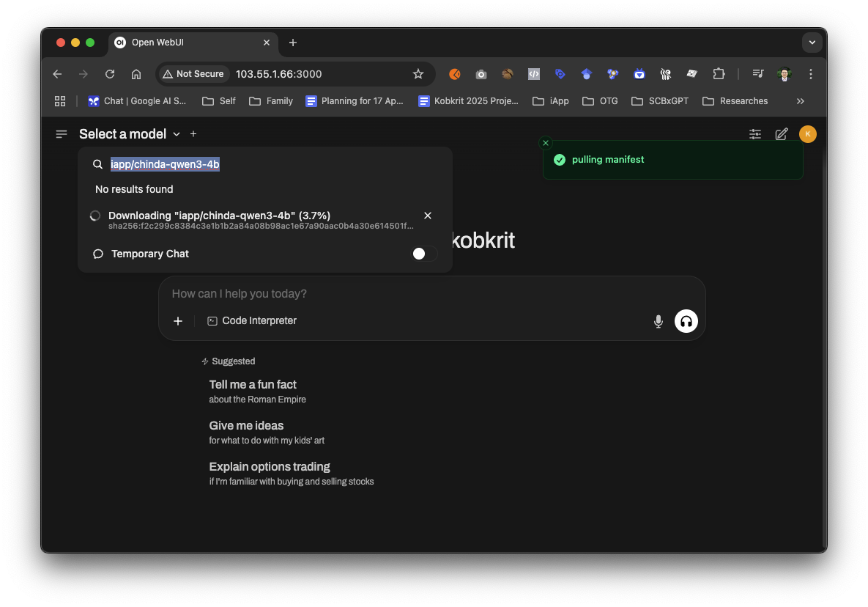The image size is (868, 607).
Task: Open the sidebar hamburger menu
Action: 62,134
